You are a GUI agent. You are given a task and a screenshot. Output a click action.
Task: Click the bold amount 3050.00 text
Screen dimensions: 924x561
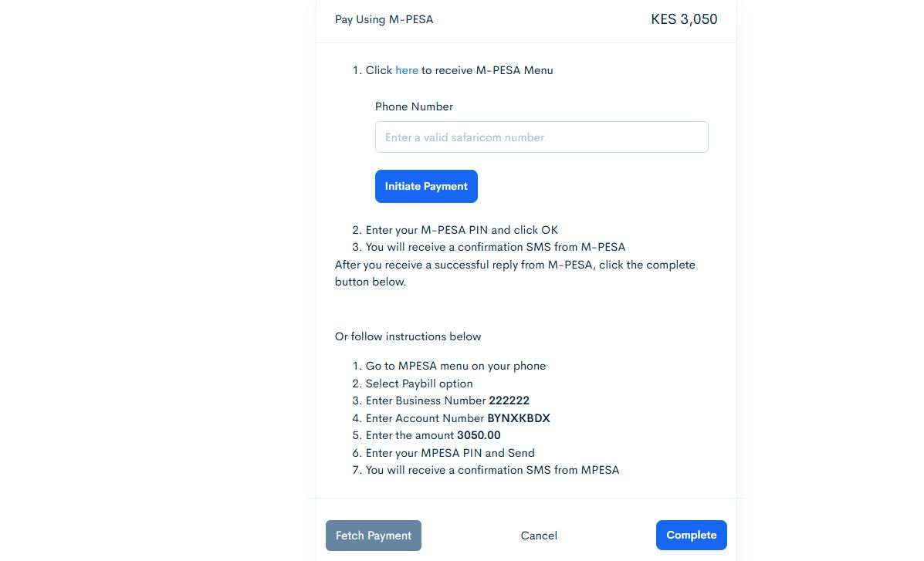click(479, 435)
